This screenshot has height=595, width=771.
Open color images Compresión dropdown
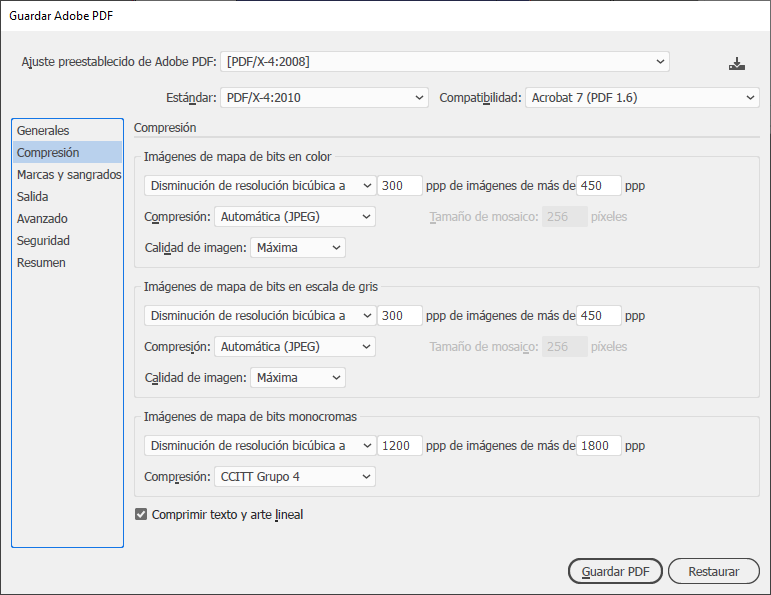pos(295,216)
